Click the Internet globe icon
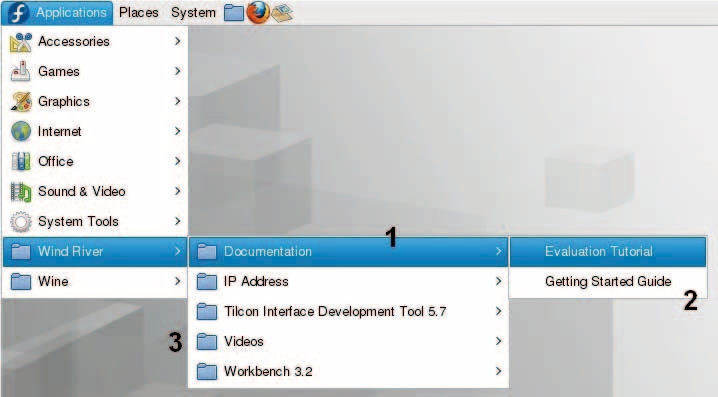This screenshot has height=397, width=718. tap(21, 131)
